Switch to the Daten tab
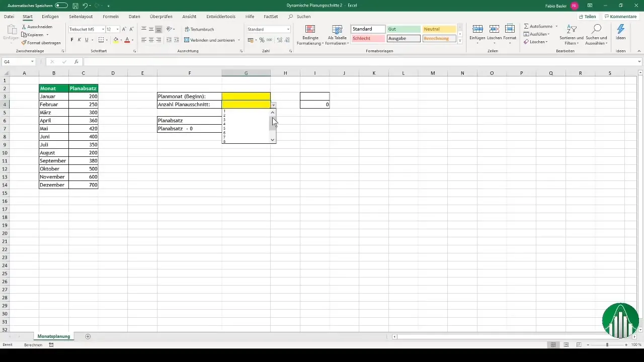Viewport: 644px width, 362px height. coord(134,17)
